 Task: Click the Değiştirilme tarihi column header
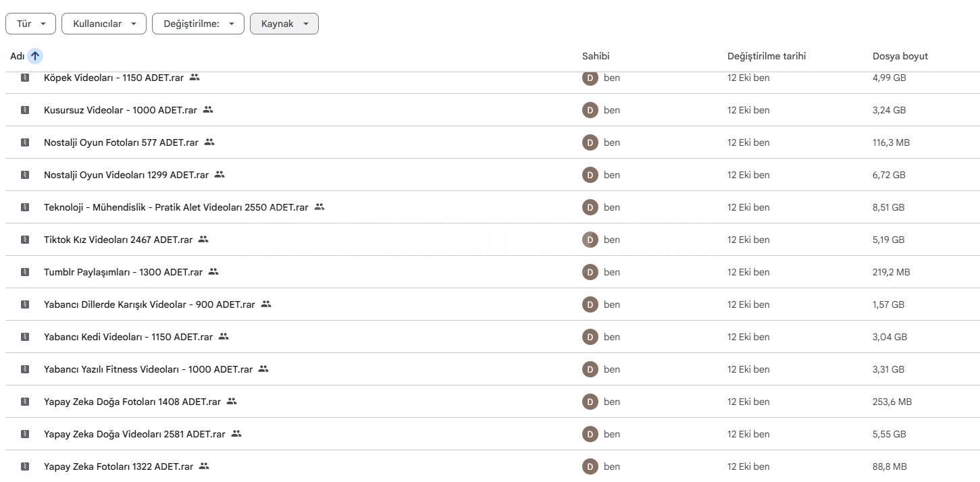tap(766, 57)
